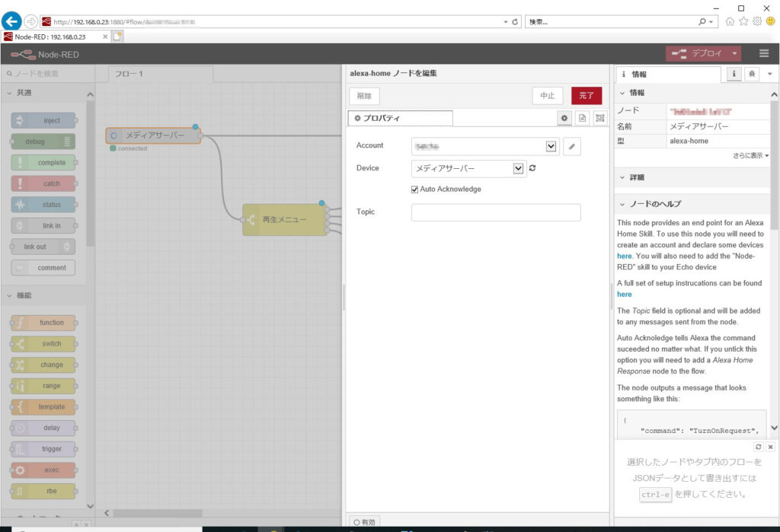Click the inject node in the palette
Viewport: 780px width, 532px height.
point(43,120)
